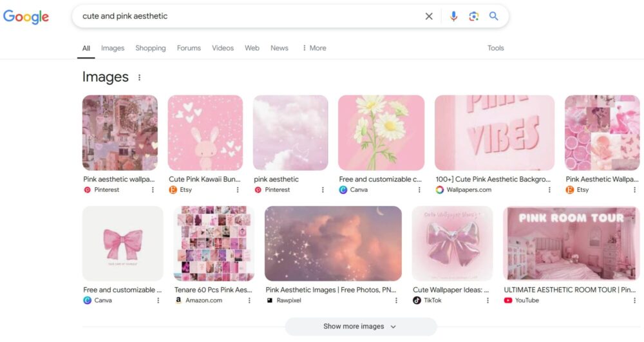Screen dimensions: 644x342
Task: Open Google Lens image search
Action: coord(473,17)
